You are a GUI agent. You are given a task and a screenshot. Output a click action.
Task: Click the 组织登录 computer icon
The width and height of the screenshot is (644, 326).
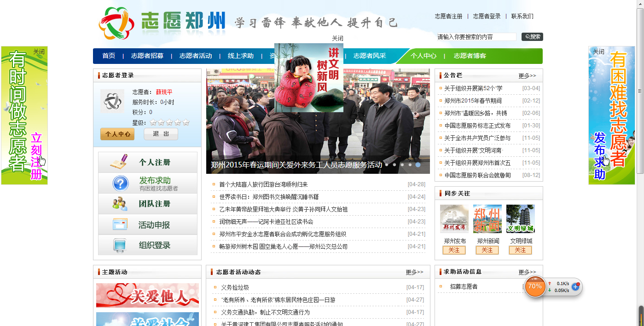coord(120,245)
